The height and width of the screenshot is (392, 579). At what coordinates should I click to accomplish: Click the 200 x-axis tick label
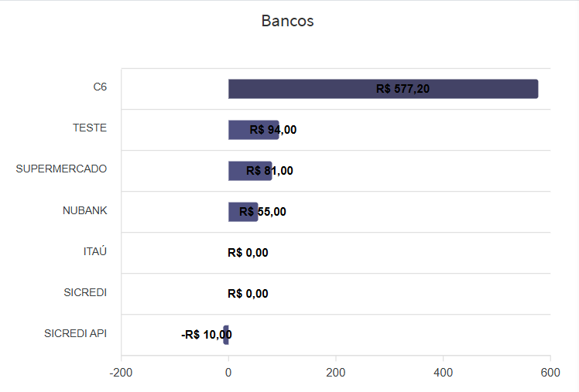(x=335, y=373)
